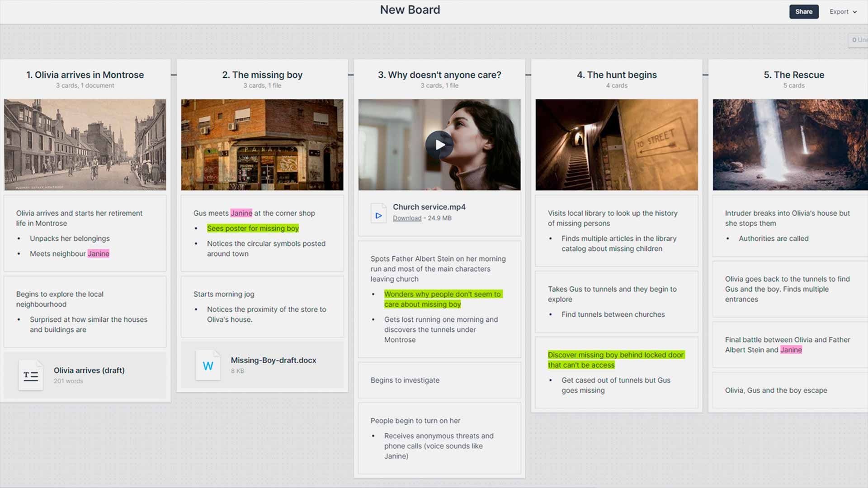Click the connector between columns 3 and 4
Viewport: 868px width, 488px height.
tap(528, 75)
